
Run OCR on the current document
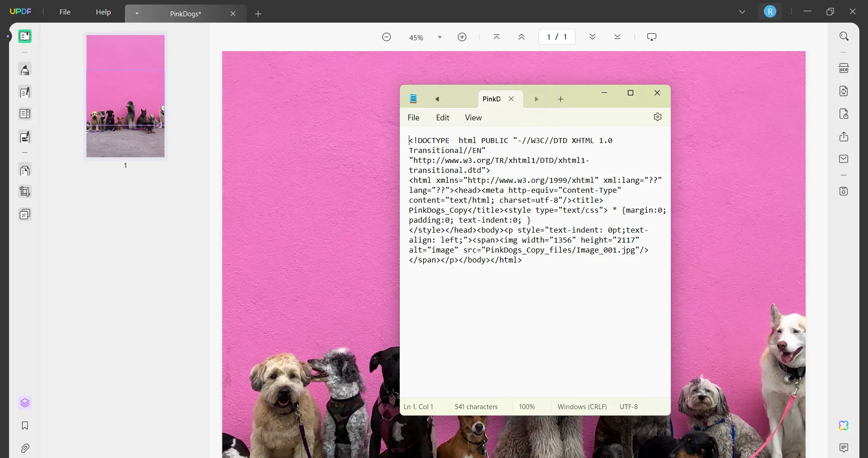pos(844,67)
